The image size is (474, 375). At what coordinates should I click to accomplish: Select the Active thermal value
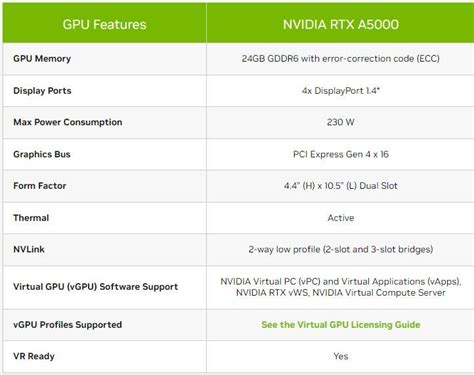click(x=341, y=218)
